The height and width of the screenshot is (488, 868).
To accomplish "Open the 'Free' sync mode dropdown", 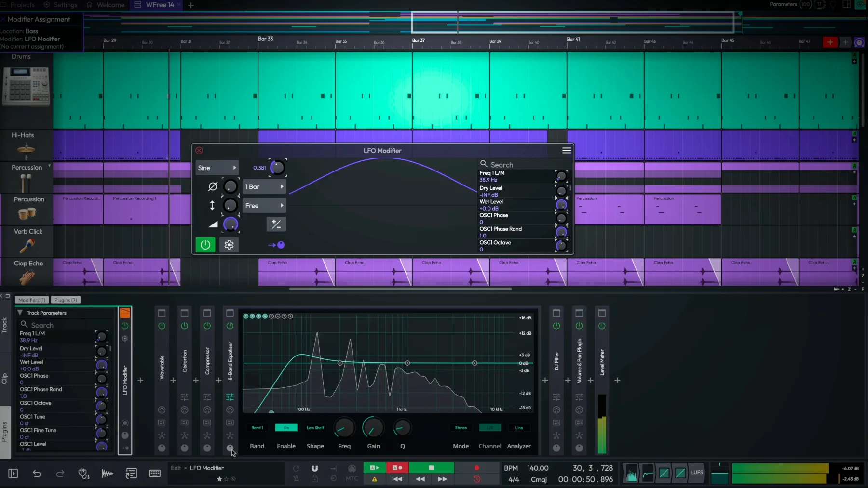I will click(x=264, y=205).
